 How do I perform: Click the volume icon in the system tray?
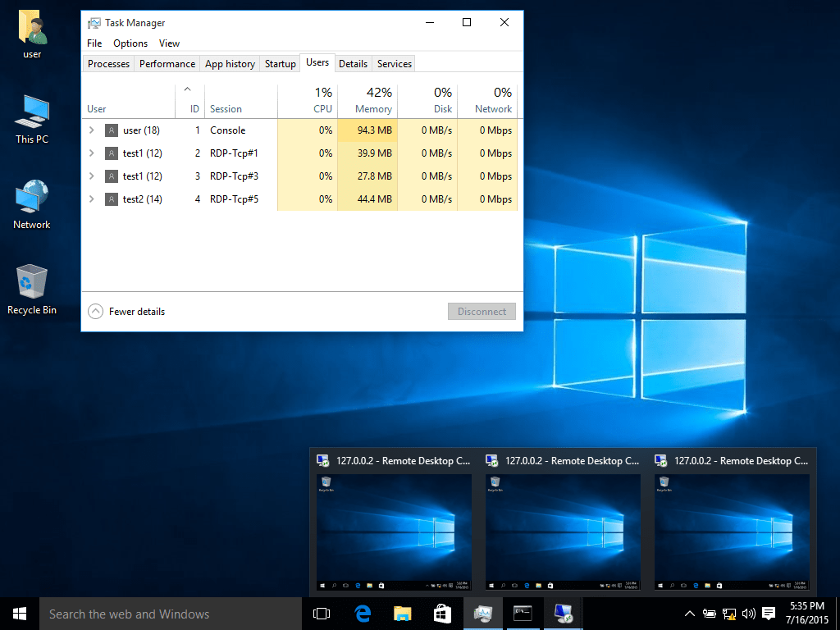(x=748, y=614)
